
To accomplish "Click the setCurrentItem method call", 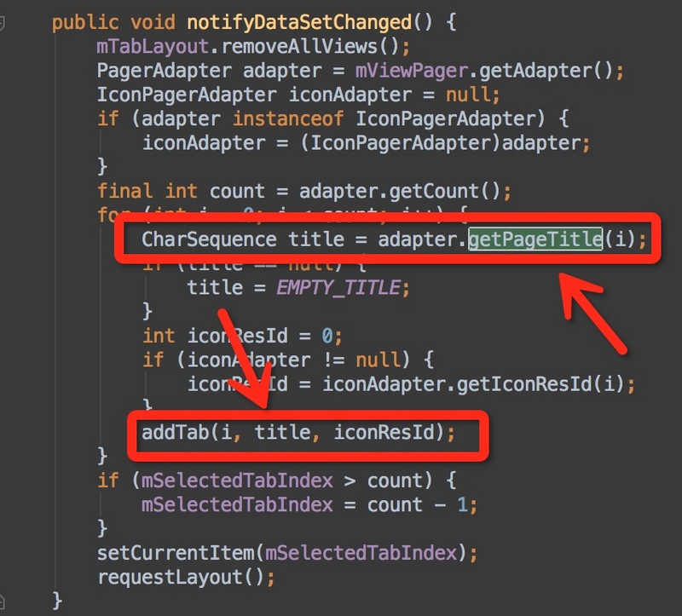I will click(176, 553).
